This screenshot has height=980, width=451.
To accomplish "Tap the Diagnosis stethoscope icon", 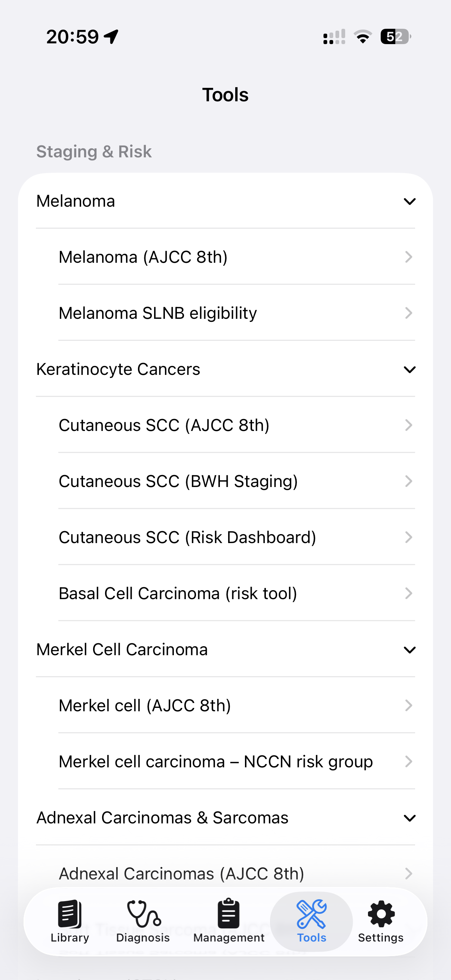I will click(143, 914).
